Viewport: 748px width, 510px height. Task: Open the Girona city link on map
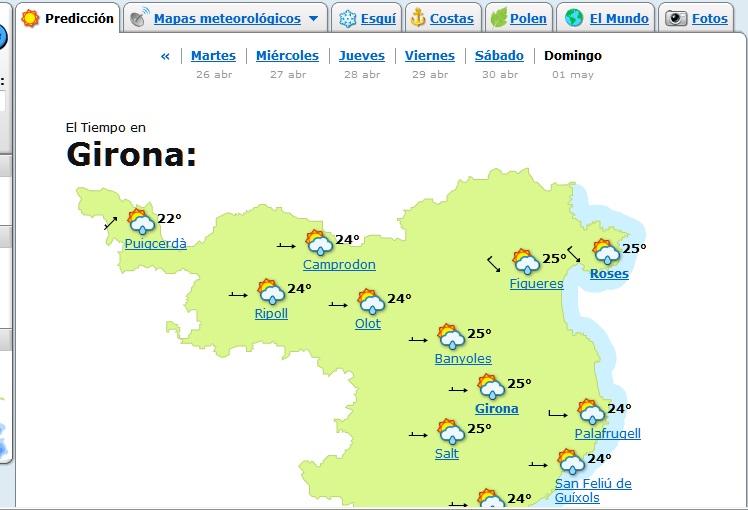tap(497, 409)
